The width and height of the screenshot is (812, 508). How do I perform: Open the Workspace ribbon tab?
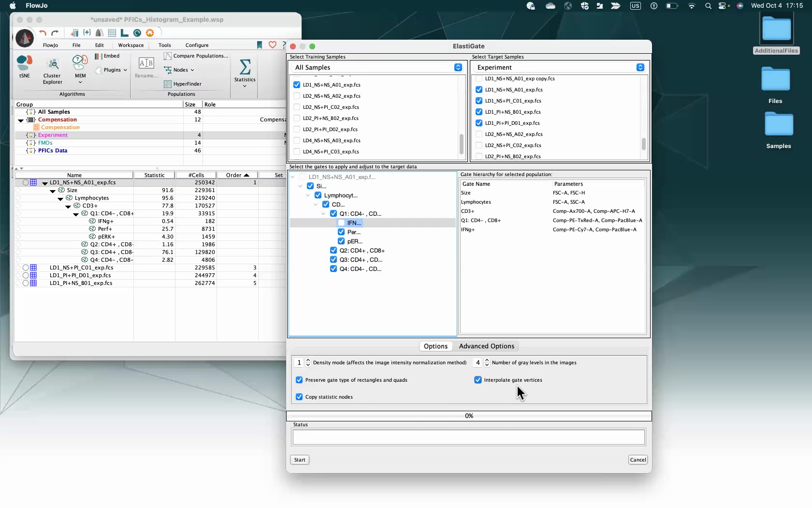(130, 45)
